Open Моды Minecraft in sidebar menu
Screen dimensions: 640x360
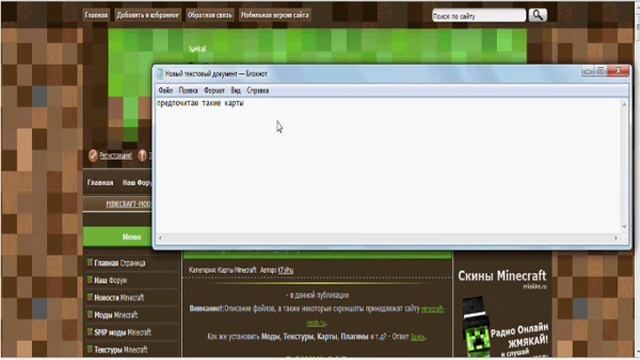(x=116, y=315)
